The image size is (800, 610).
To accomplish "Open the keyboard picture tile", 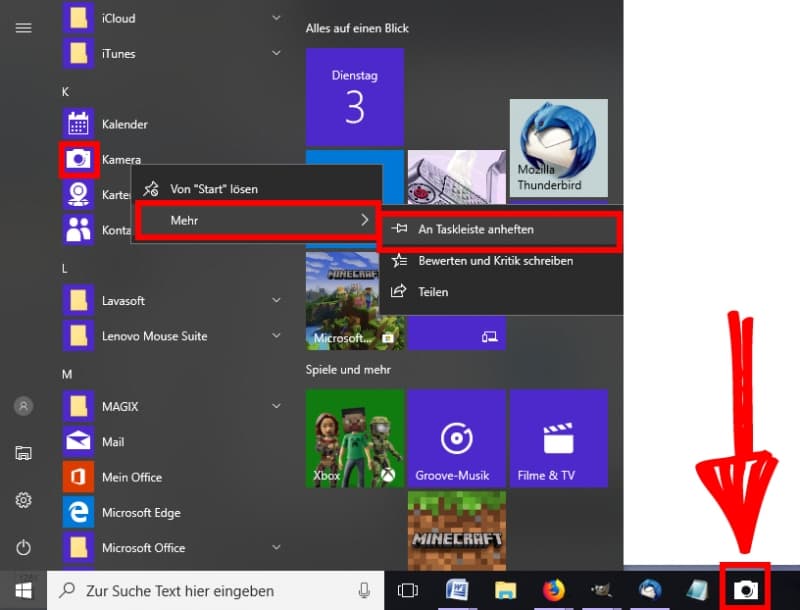I will pyautogui.click(x=457, y=177).
